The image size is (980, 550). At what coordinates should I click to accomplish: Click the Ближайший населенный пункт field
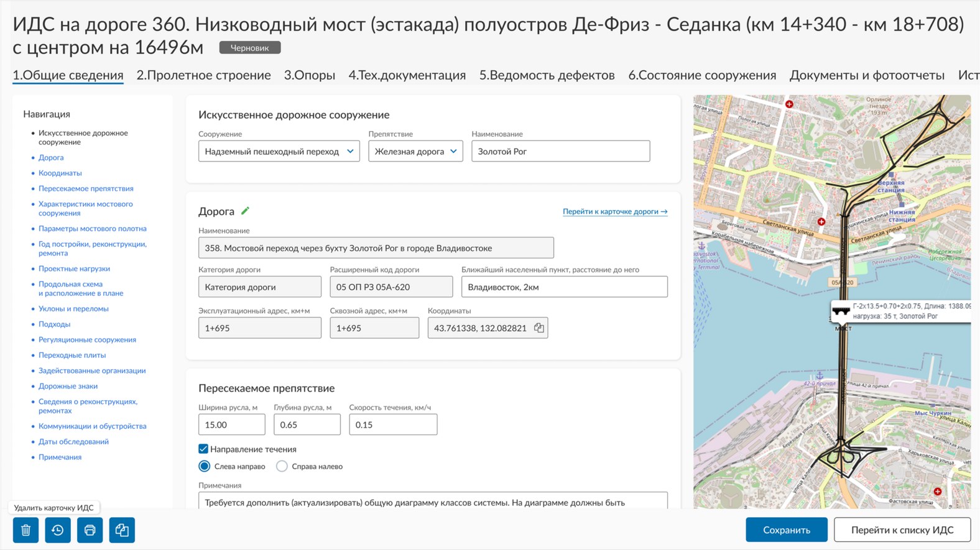coord(565,286)
